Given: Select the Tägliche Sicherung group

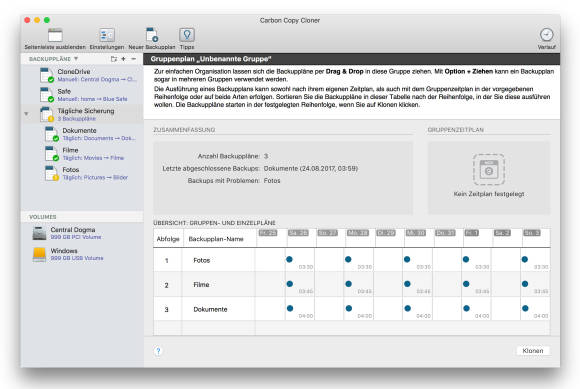Looking at the screenshot, I should pyautogui.click(x=82, y=114).
